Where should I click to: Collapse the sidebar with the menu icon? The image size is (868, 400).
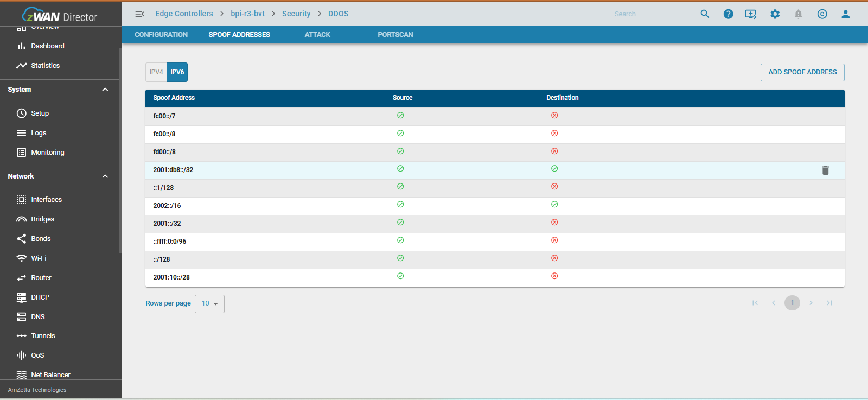pos(139,14)
